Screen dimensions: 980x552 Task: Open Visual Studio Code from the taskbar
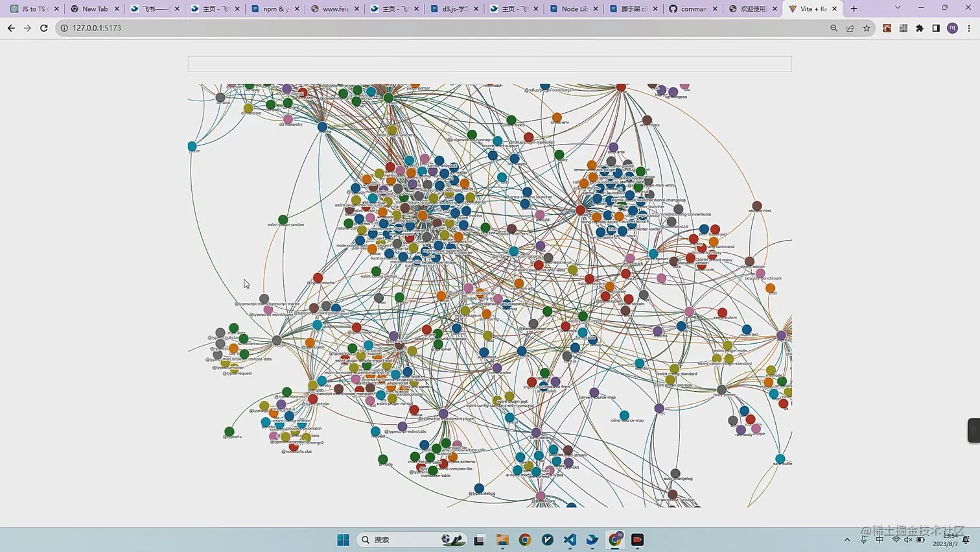570,540
